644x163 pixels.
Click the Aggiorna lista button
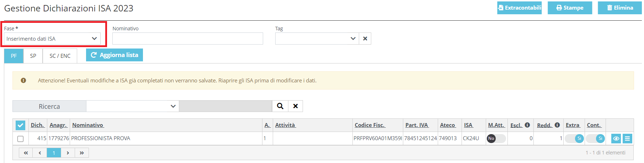(x=115, y=55)
